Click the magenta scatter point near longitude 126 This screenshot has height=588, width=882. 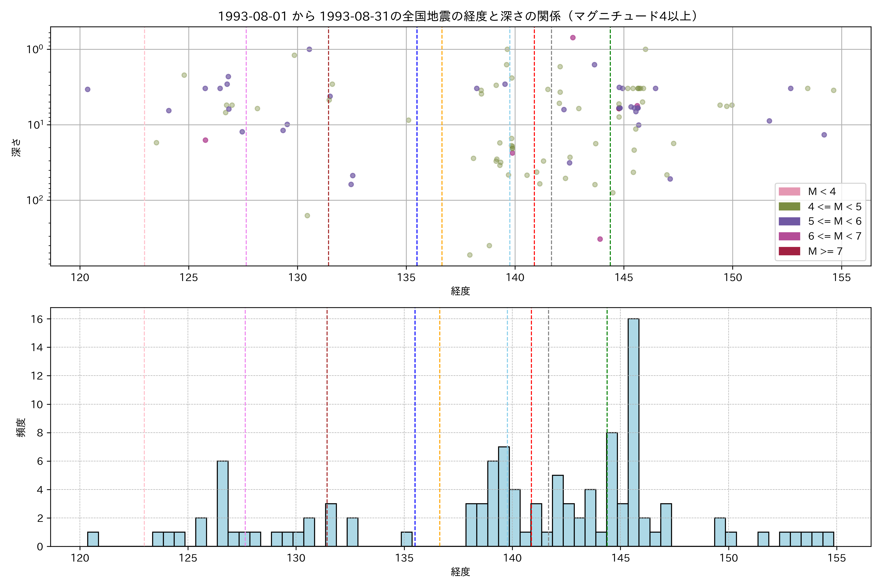(206, 140)
